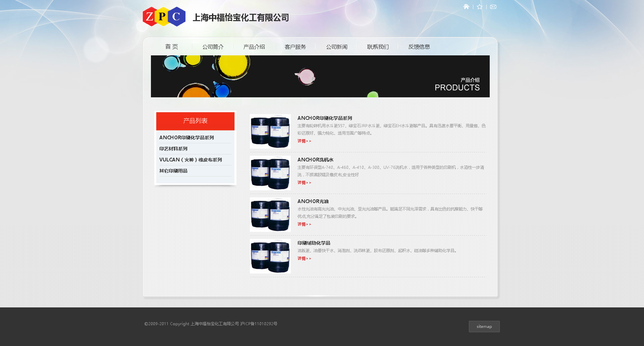Click the ZPC company logo

(x=164, y=17)
